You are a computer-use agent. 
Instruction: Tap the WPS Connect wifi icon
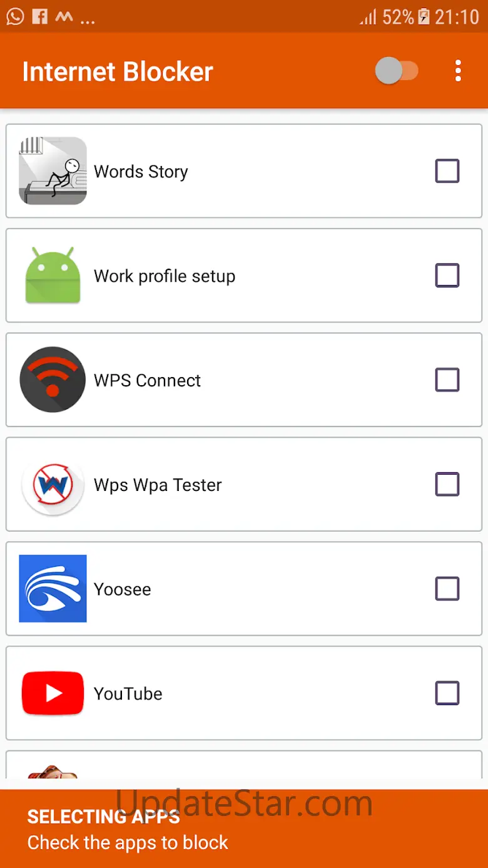(x=53, y=380)
